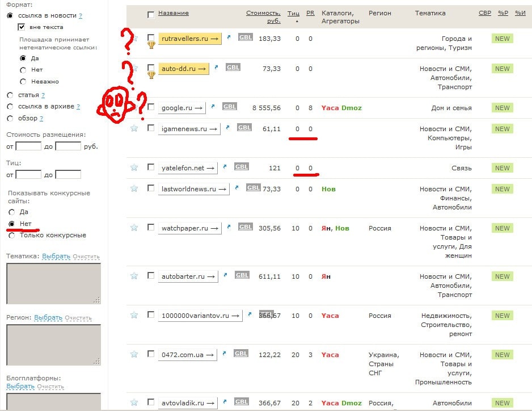Select 'Неважно' for non-thematic links
This screenshot has height=411, width=532.
tap(23, 82)
